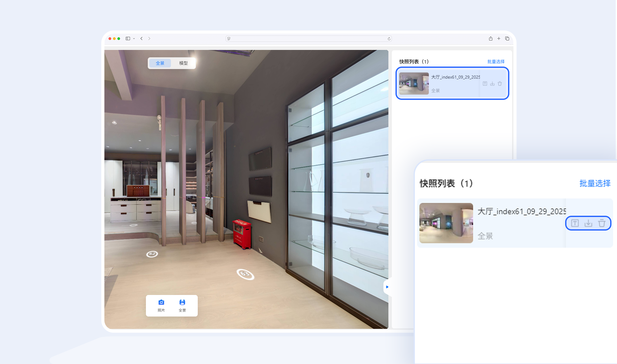Delete snapshot from small list row
This screenshot has height=364, width=617.
500,84
